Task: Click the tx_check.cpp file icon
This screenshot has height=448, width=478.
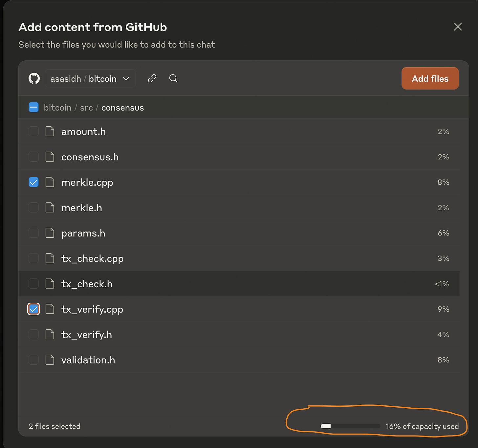Action: point(50,258)
